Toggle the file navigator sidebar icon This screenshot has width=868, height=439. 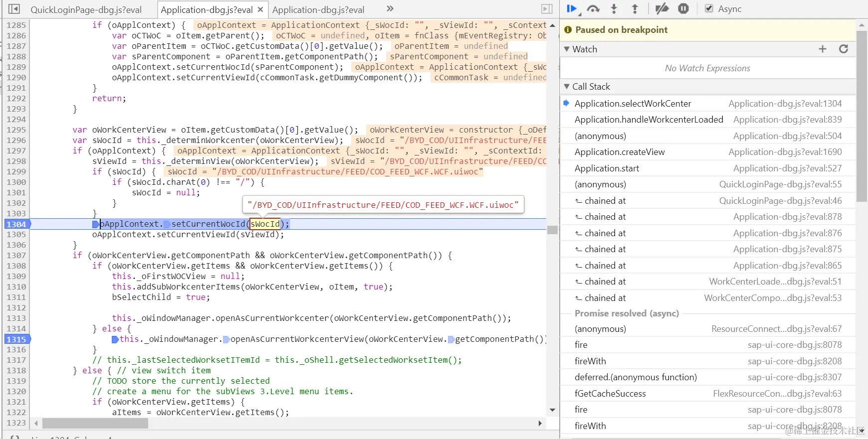[14, 9]
